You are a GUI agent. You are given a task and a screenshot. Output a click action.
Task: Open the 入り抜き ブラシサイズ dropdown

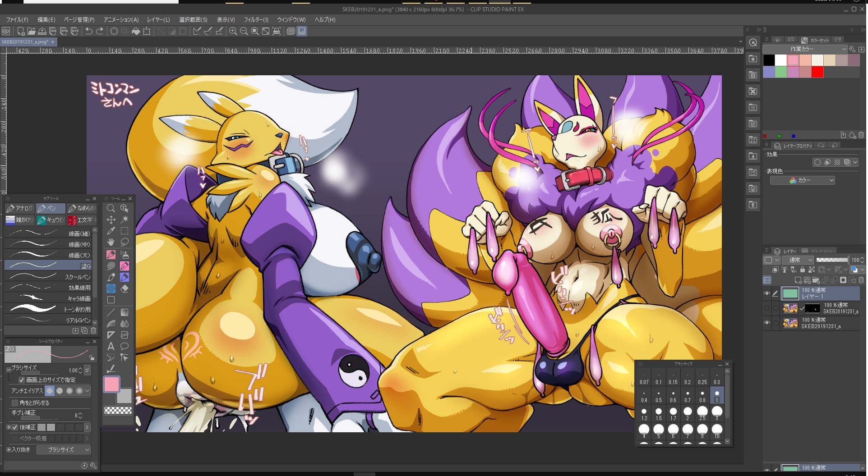pos(64,450)
